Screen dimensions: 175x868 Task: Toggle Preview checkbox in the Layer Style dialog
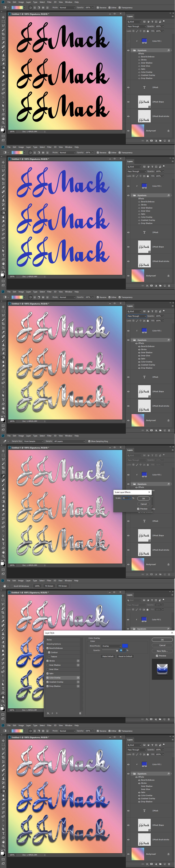tap(157, 656)
